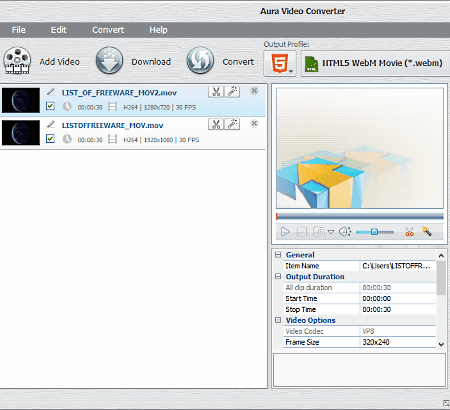Collapse the Video Options section
Viewport: 450px width, 410px height.
[x=278, y=320]
